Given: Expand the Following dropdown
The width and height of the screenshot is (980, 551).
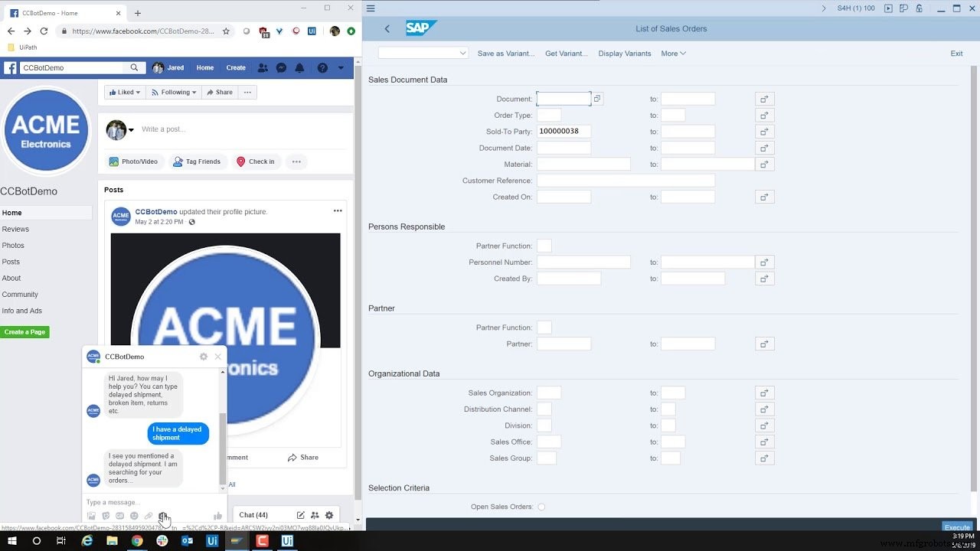Looking at the screenshot, I should pos(174,92).
